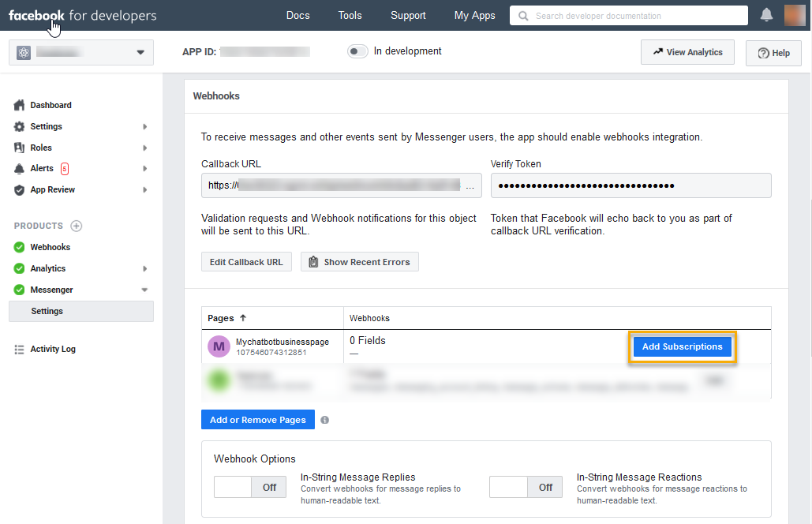Click the Webhook Options heading

point(255,458)
